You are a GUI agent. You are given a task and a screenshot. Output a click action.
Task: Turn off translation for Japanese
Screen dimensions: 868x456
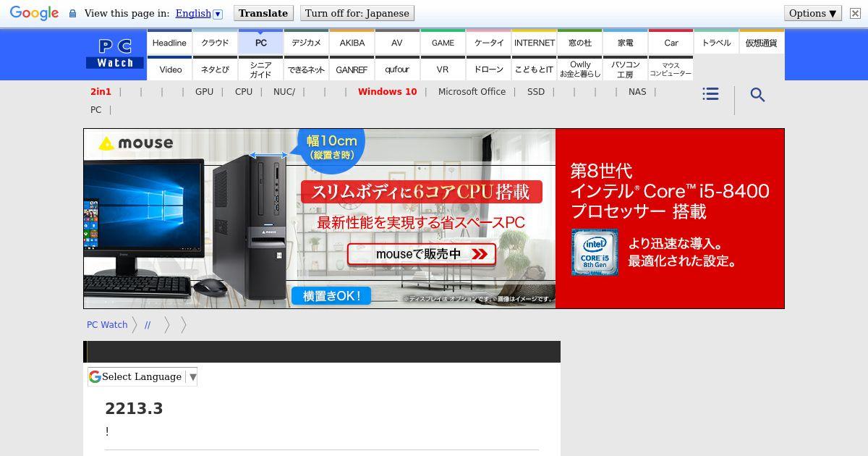coord(357,13)
